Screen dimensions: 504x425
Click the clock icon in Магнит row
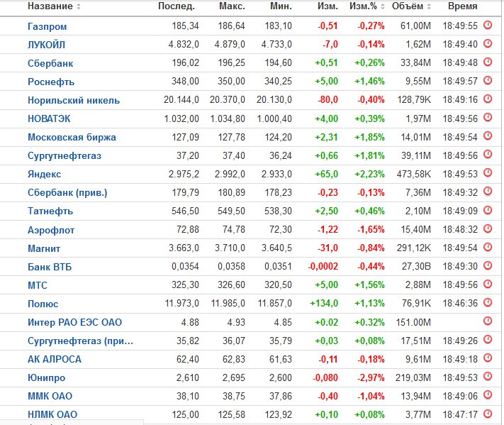coord(488,247)
